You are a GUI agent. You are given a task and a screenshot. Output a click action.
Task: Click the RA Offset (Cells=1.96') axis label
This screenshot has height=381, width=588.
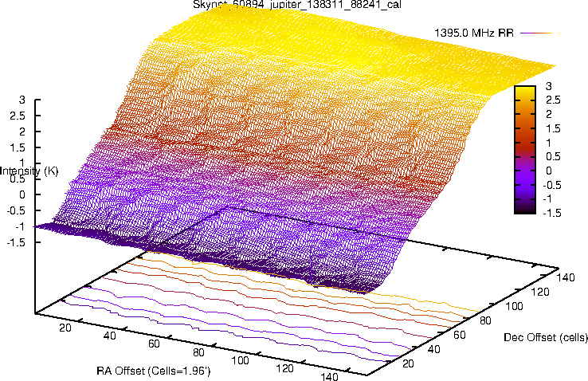[x=154, y=371]
